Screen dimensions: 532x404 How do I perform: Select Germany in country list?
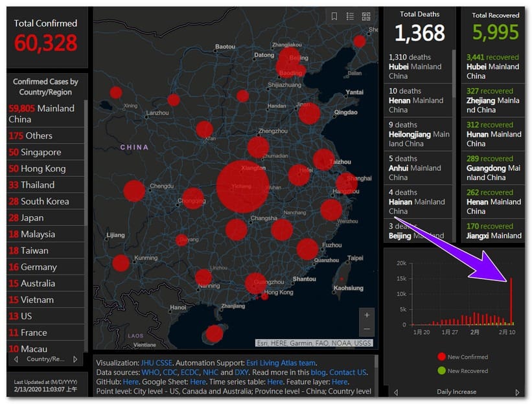click(x=45, y=267)
